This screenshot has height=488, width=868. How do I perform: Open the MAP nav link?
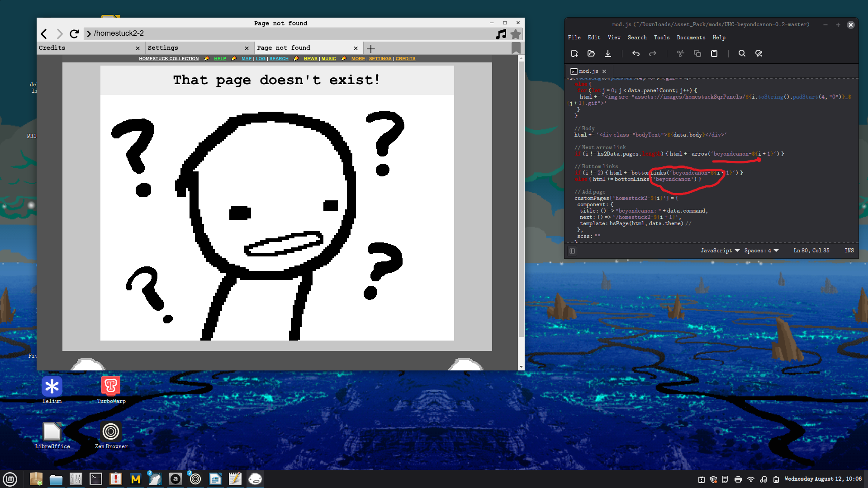tap(247, 59)
